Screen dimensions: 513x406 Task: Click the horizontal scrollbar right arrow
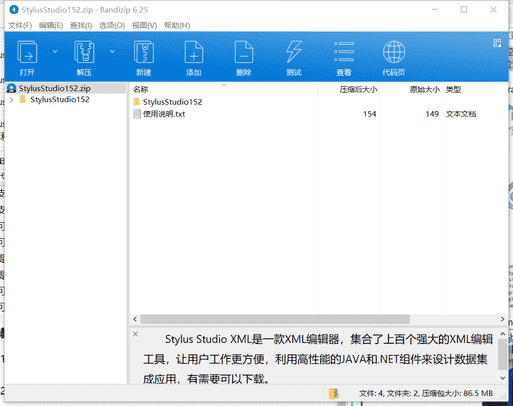502,319
